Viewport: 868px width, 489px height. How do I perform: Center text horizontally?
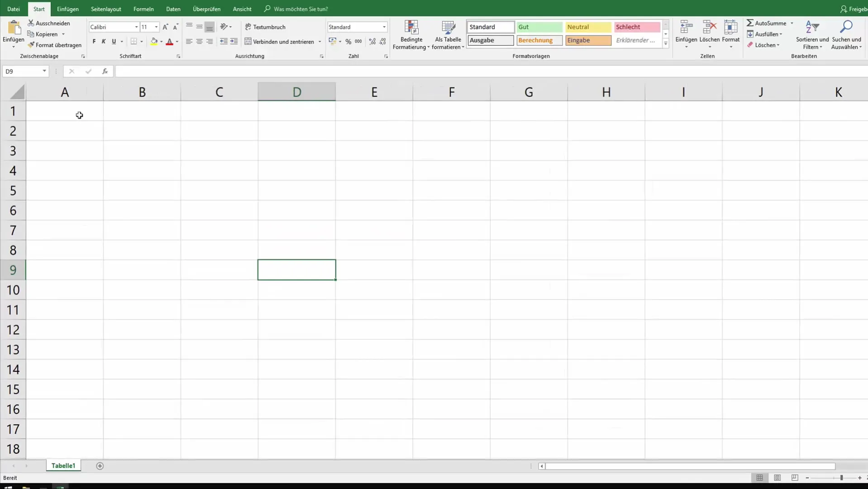(x=199, y=41)
